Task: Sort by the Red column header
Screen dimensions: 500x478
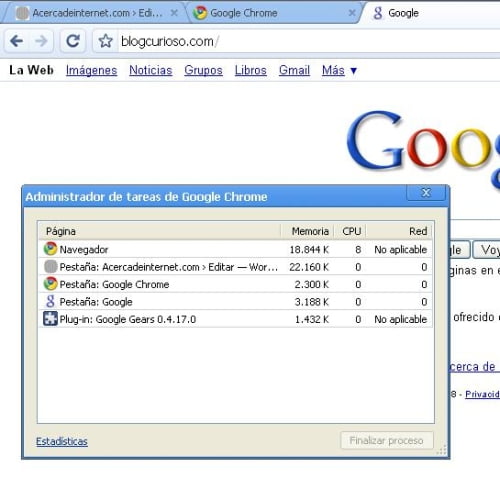Action: [399, 231]
